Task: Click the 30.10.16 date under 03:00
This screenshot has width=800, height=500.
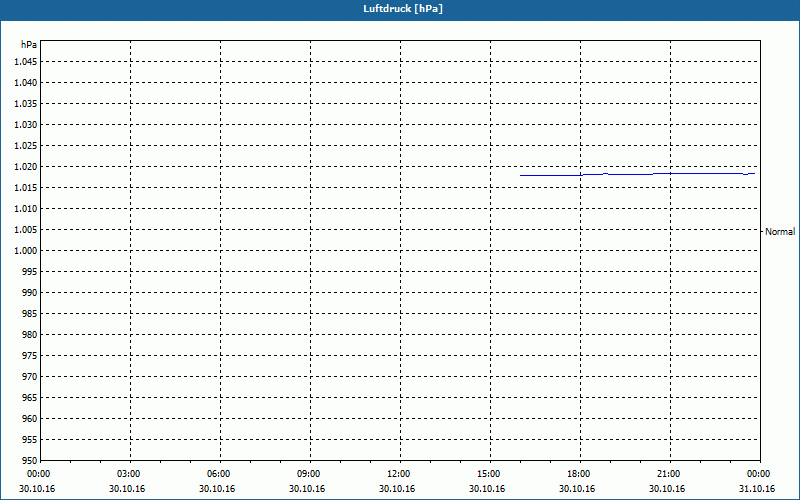Action: pos(127,489)
